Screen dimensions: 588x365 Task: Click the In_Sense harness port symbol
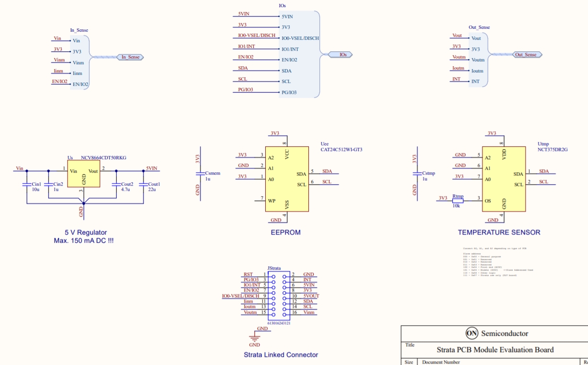[x=130, y=57]
